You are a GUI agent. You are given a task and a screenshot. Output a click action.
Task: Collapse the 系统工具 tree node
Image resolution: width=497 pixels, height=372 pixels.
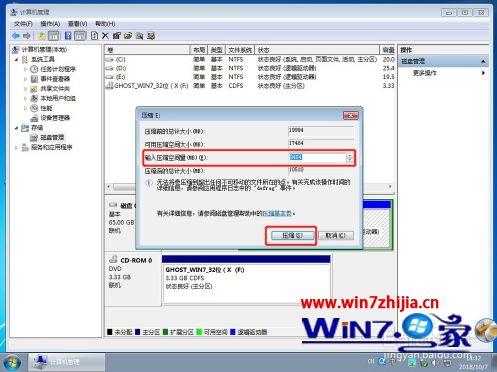point(16,60)
